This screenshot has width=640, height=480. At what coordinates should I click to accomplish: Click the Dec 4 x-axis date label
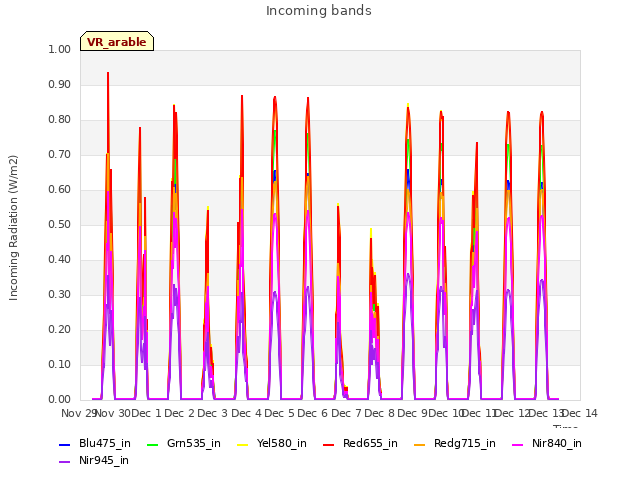tap(247, 413)
